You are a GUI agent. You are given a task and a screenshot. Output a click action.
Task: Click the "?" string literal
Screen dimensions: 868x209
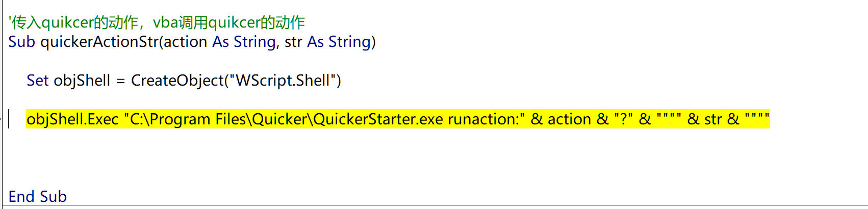[623, 119]
